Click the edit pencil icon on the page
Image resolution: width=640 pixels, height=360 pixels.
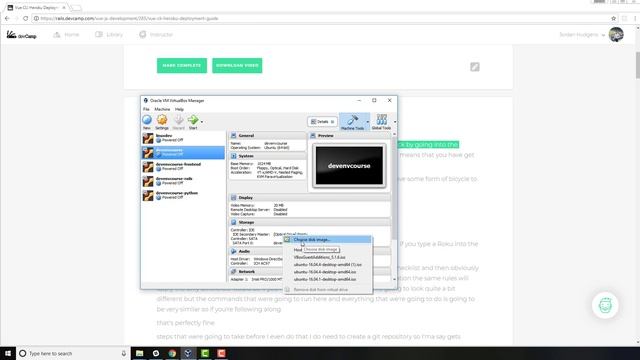pos(475,67)
